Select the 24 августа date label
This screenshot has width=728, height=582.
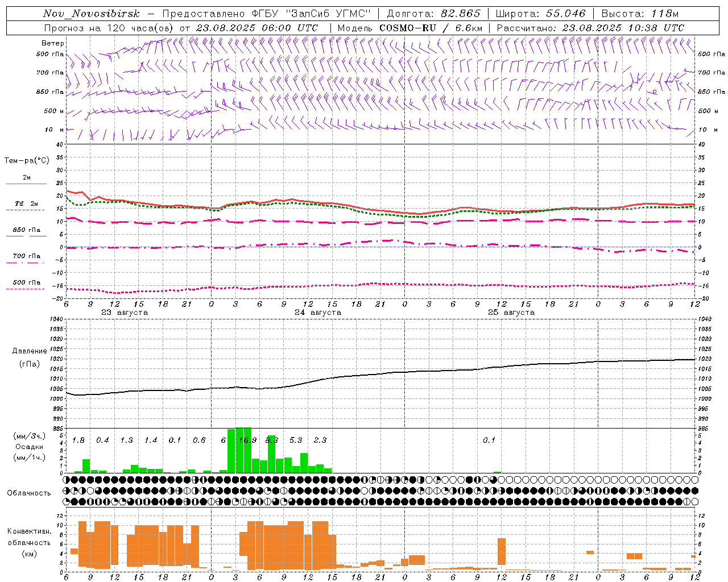[x=318, y=313]
